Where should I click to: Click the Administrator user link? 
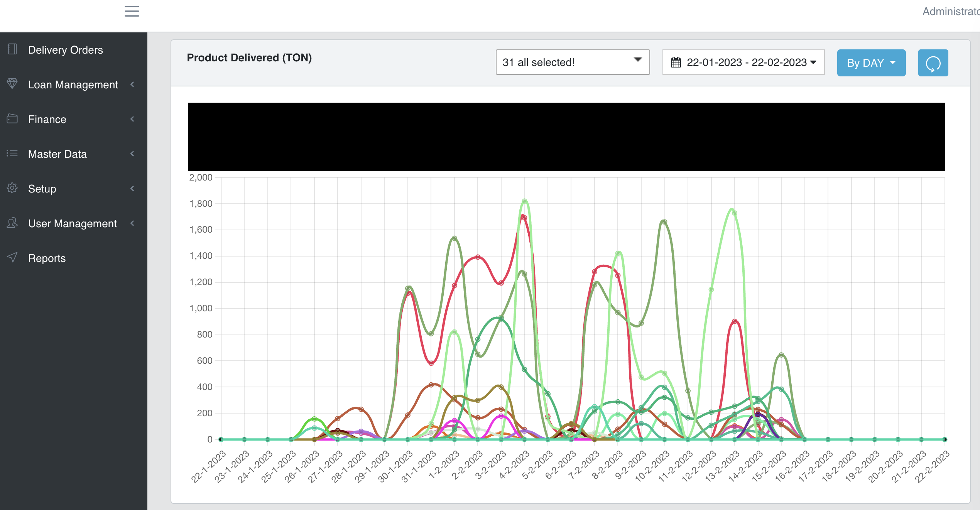[x=951, y=12]
